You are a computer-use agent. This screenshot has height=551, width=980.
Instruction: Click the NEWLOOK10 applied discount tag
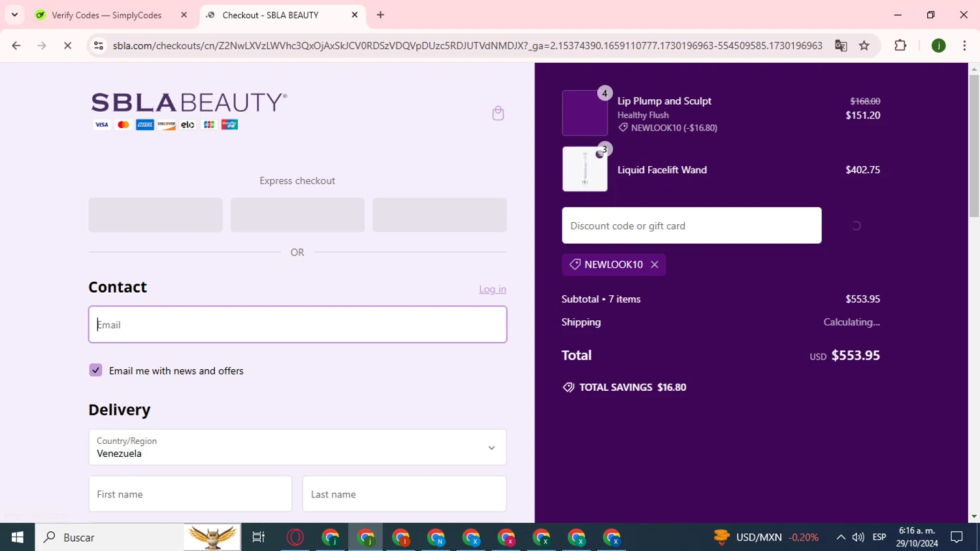pyautogui.click(x=613, y=265)
